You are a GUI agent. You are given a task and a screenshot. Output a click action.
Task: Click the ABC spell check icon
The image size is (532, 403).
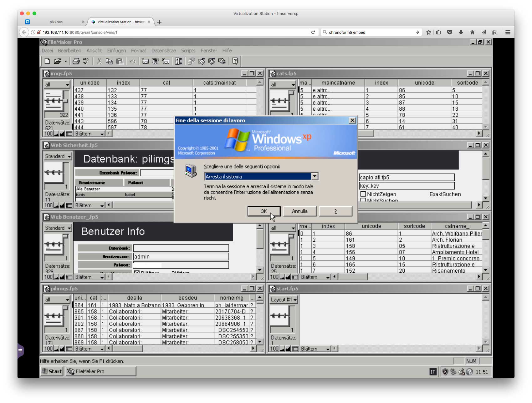coord(86,61)
